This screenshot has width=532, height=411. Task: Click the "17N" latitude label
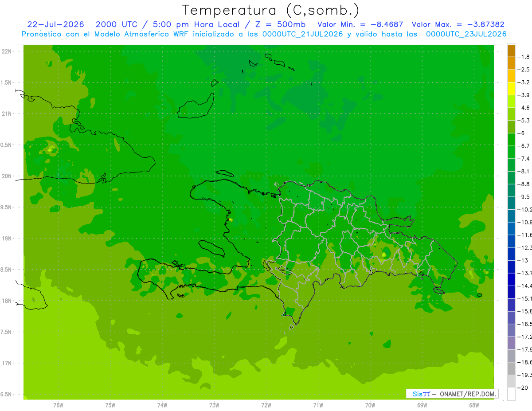pyautogui.click(x=7, y=363)
